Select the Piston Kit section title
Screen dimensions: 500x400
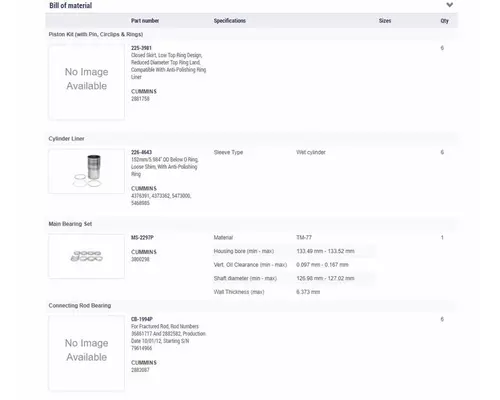(x=96, y=34)
